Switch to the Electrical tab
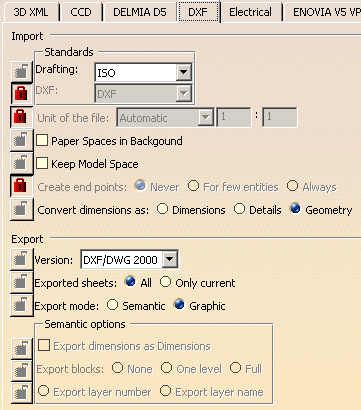The image size is (361, 410). [250, 12]
